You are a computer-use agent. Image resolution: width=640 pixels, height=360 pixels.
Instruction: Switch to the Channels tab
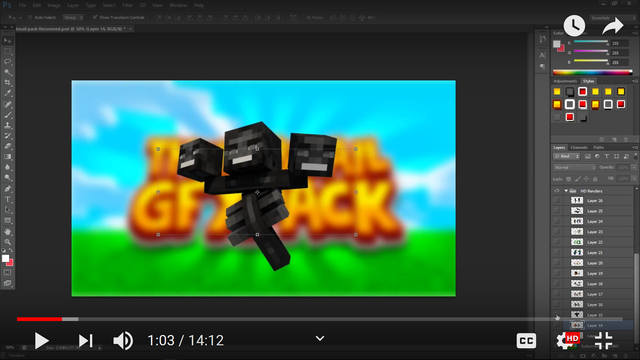579,147
